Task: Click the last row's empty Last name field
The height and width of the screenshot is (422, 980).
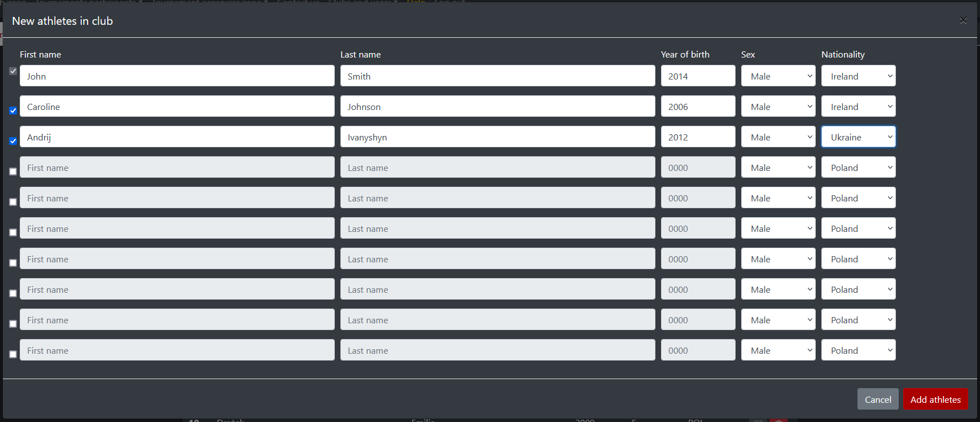Action: 498,350
